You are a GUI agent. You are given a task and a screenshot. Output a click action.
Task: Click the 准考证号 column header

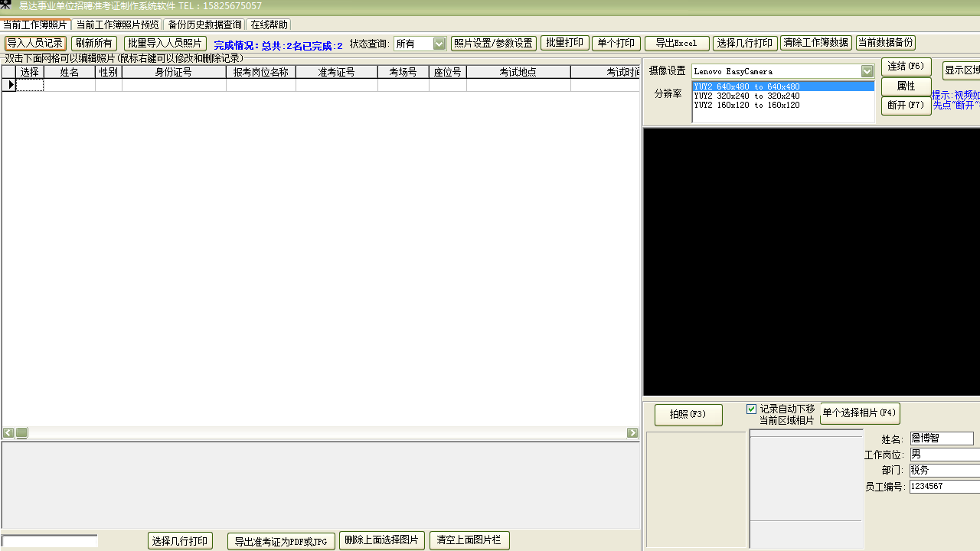pyautogui.click(x=337, y=72)
